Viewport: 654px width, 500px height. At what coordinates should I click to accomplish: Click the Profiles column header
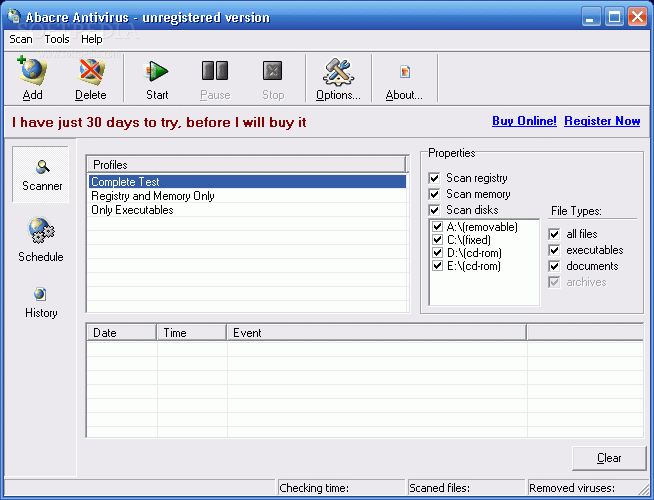[x=247, y=165]
